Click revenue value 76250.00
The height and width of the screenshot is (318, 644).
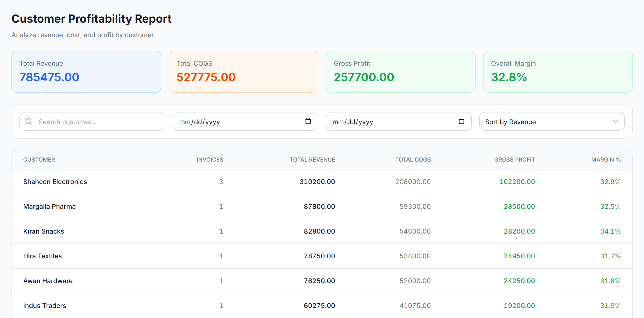click(319, 281)
